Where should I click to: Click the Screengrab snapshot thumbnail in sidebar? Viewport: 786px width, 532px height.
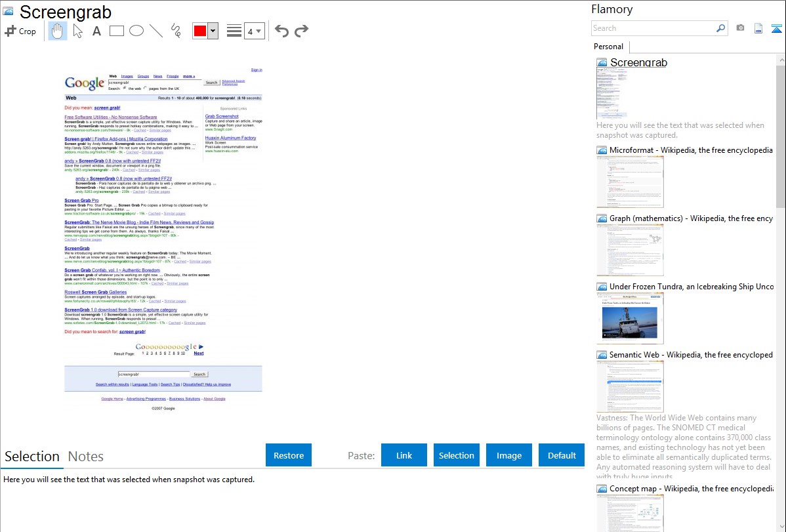611,94
